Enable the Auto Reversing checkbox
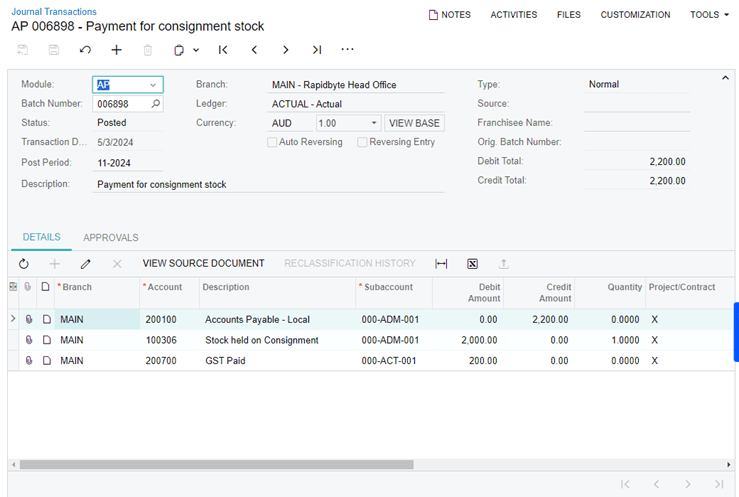The width and height of the screenshot is (739, 497). [272, 142]
